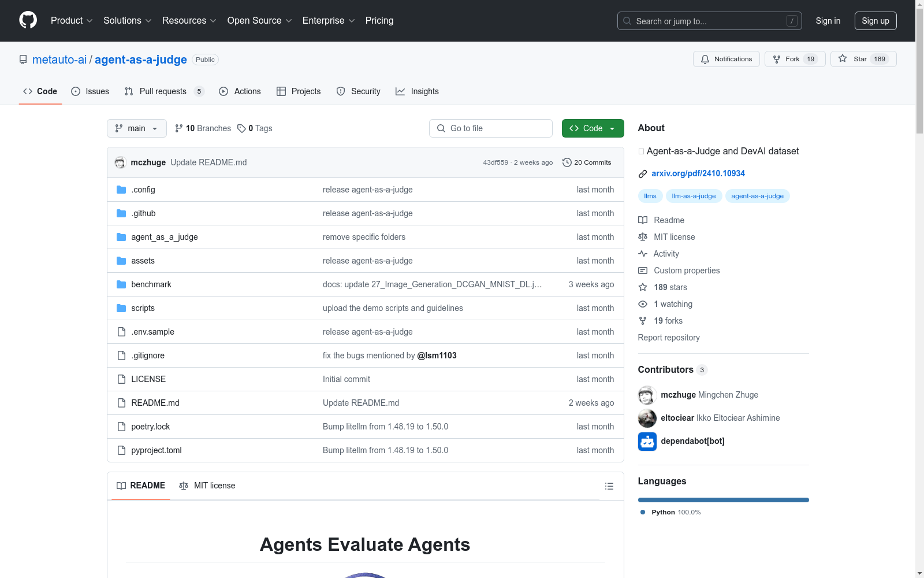
Task: Click the .gitignore file icon
Action: coord(121,355)
